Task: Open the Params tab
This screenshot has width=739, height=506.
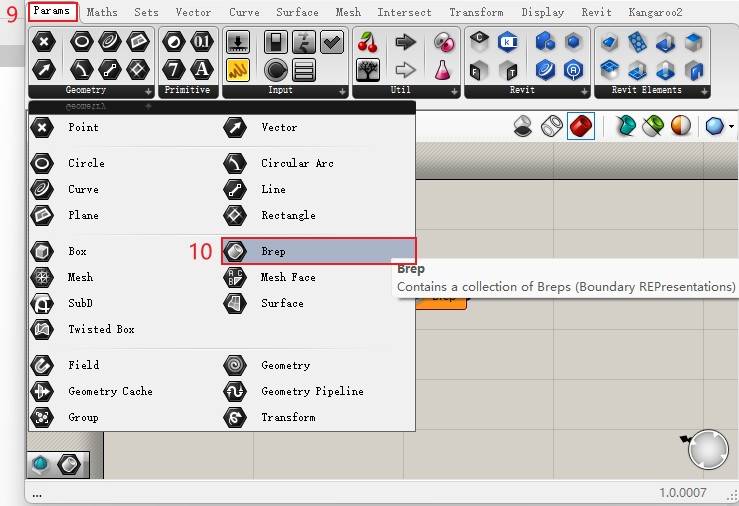Action: pos(52,11)
